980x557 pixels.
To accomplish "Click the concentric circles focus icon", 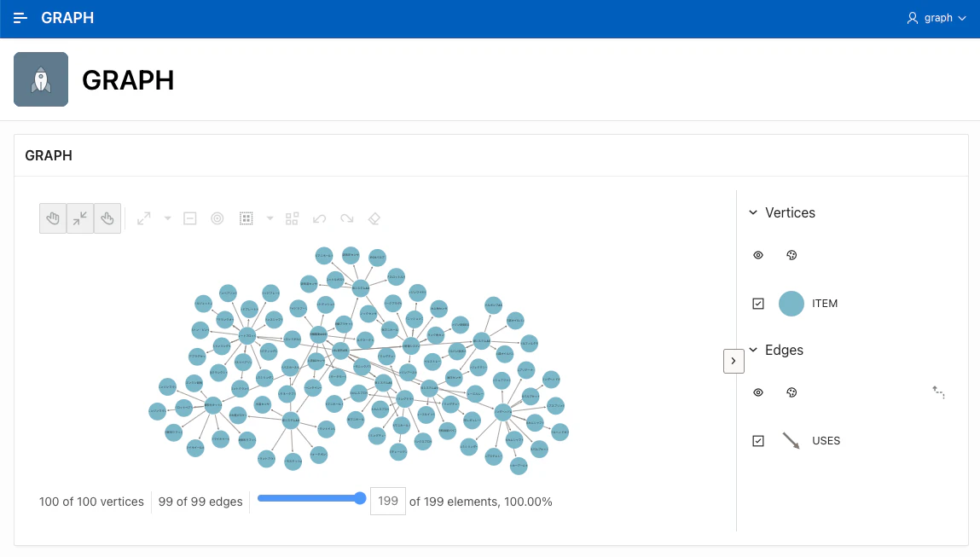I will 217,219.
